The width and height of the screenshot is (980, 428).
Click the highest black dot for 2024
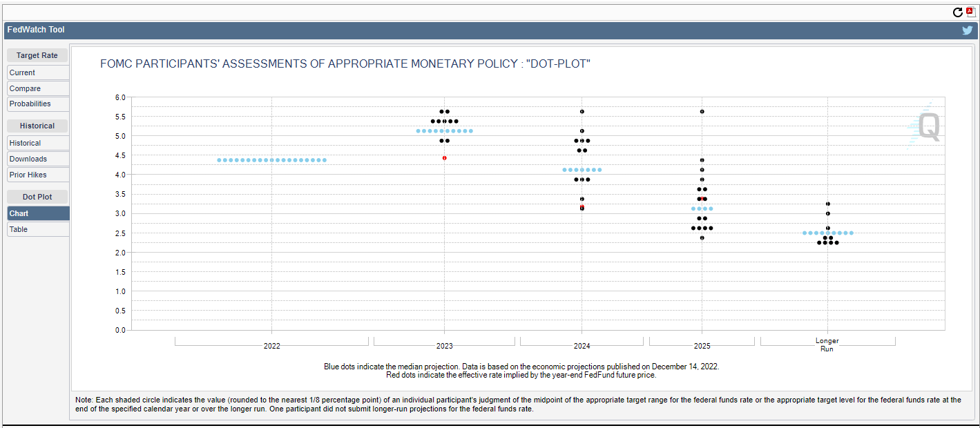tap(582, 111)
